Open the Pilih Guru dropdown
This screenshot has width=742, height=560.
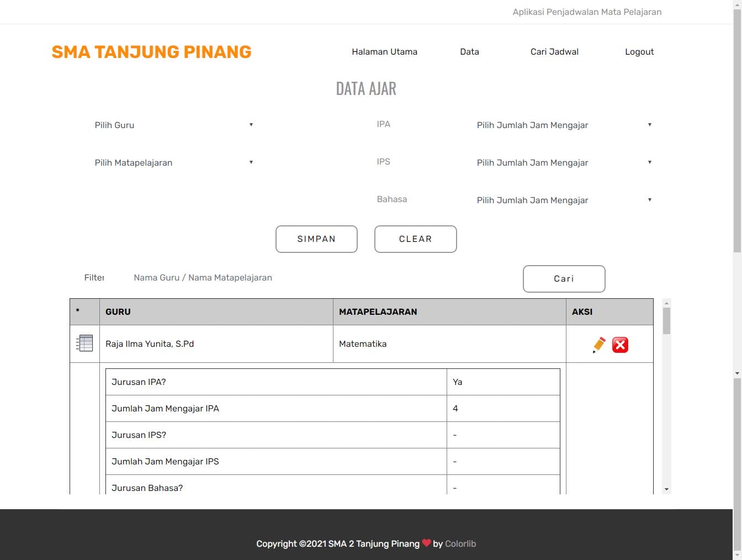[173, 125]
